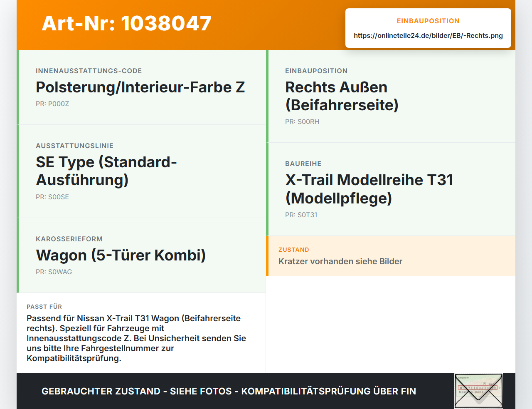Click the PR: S00RH code
Screen dimensions: 532x409
click(302, 122)
